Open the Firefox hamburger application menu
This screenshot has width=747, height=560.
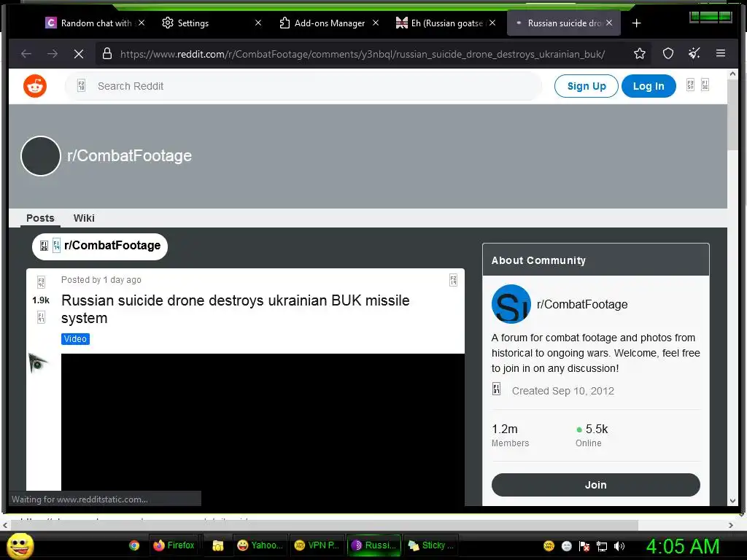[720, 53]
